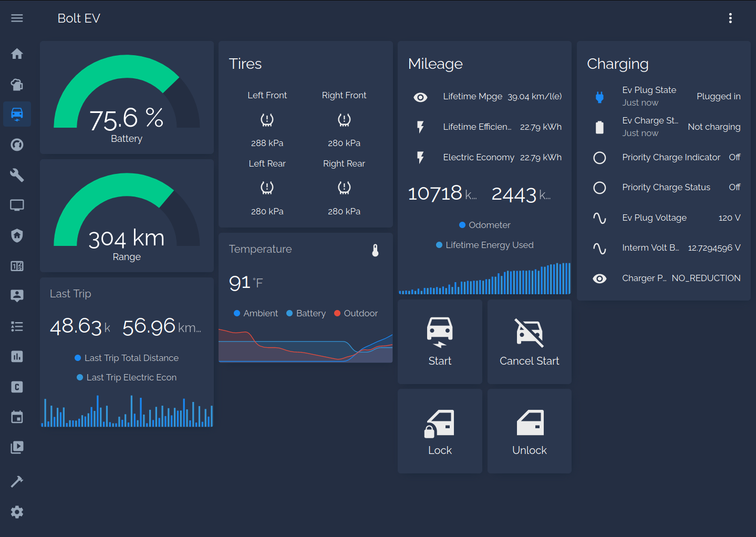
Task: Open the settings gear in sidebar
Action: [x=17, y=512]
